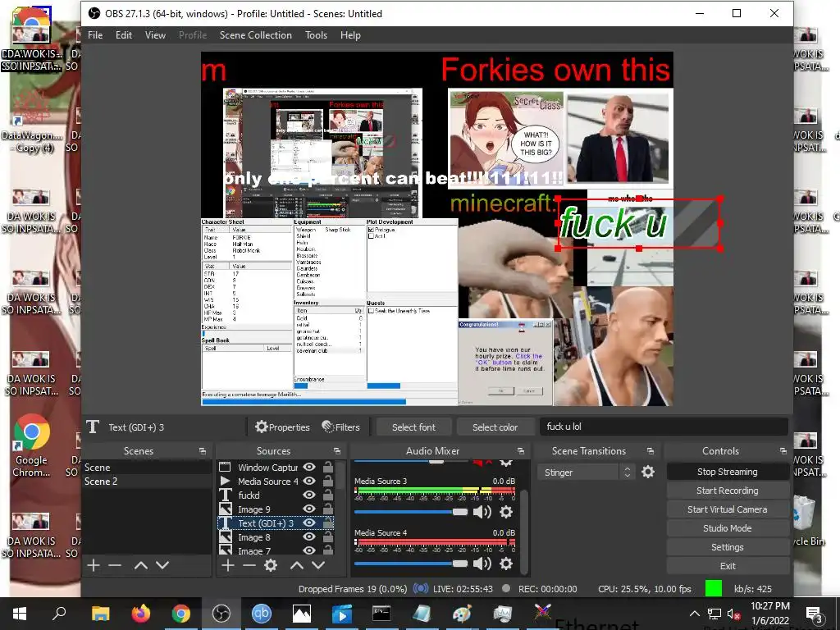Click Start Recording
Image resolution: width=840 pixels, height=630 pixels.
pyautogui.click(x=727, y=491)
